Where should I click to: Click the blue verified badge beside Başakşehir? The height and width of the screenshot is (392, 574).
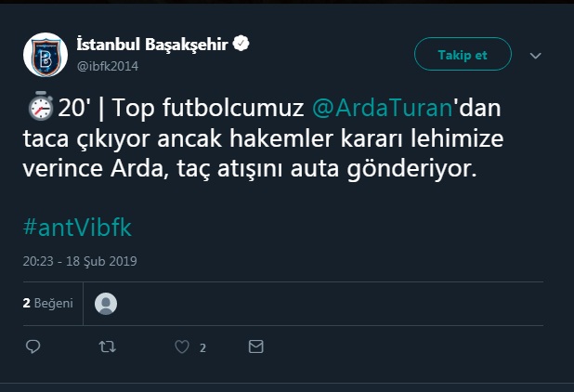point(241,44)
